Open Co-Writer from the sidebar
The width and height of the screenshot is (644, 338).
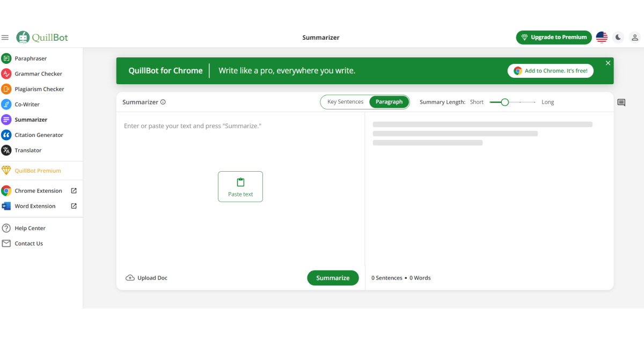click(27, 105)
